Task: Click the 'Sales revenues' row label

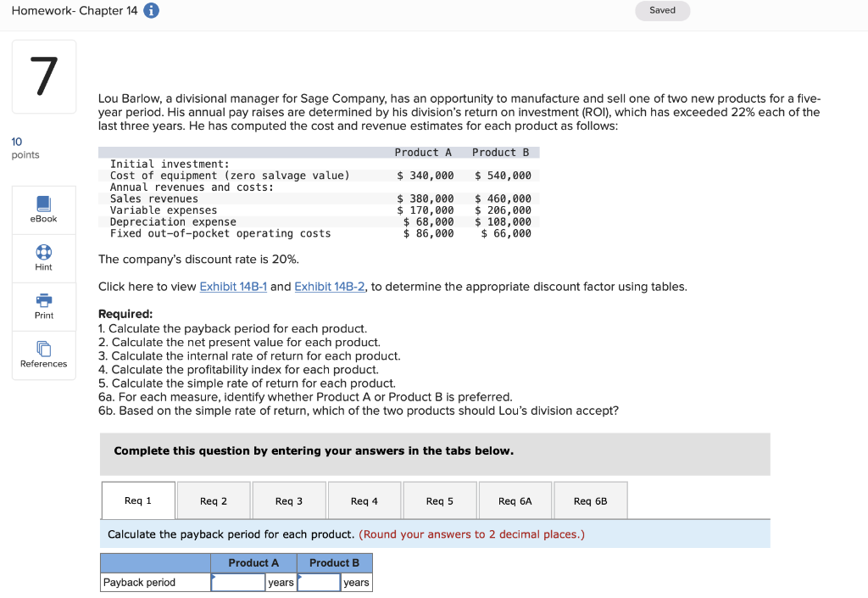Action: click(x=154, y=198)
